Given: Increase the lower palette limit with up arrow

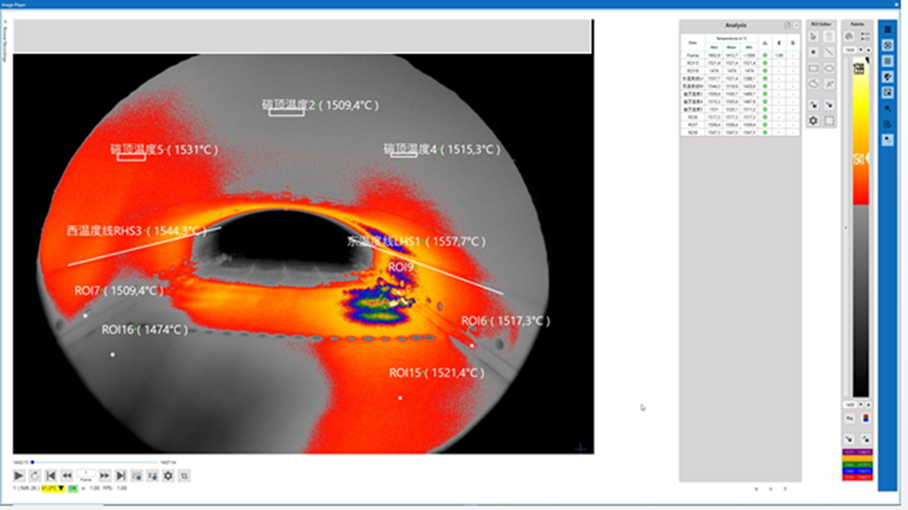Looking at the screenshot, I should coord(868,405).
